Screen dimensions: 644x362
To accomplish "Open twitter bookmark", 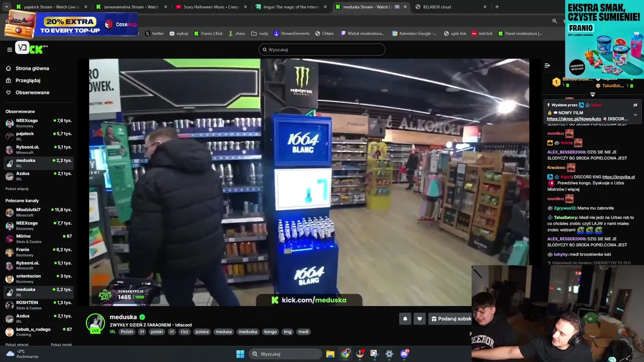I will [x=154, y=34].
